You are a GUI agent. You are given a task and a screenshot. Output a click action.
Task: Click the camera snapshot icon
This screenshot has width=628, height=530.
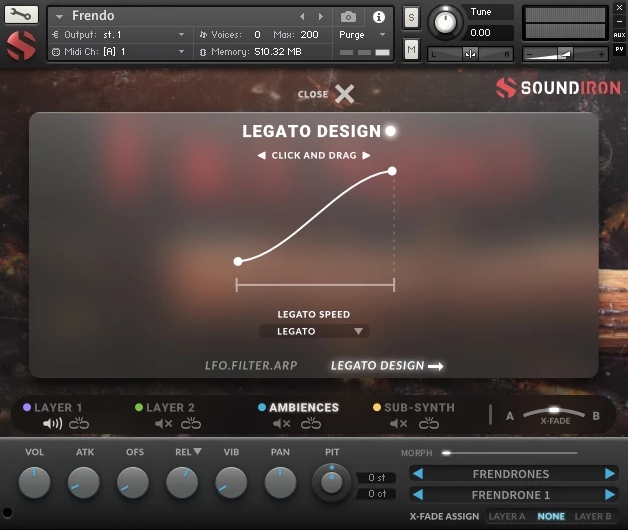click(348, 17)
